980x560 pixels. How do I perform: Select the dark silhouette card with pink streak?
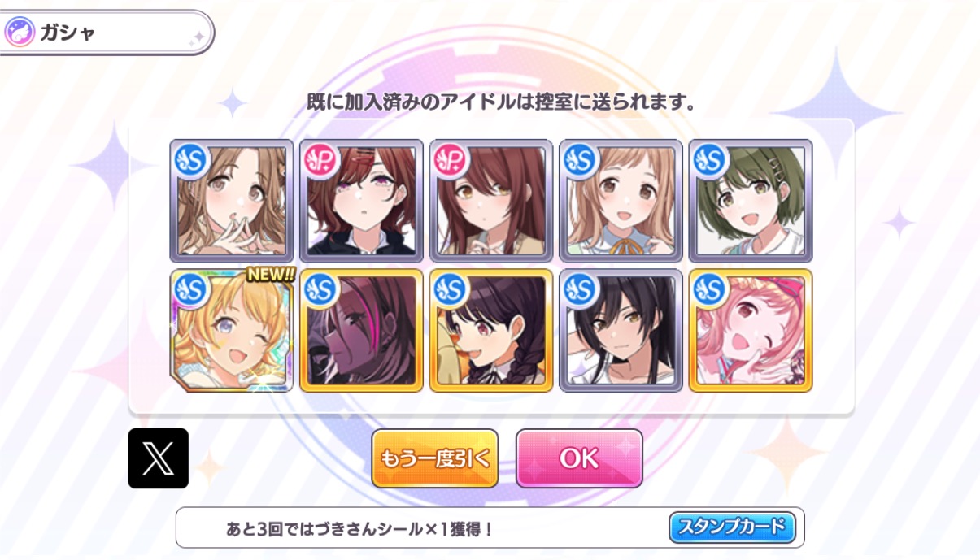(361, 331)
